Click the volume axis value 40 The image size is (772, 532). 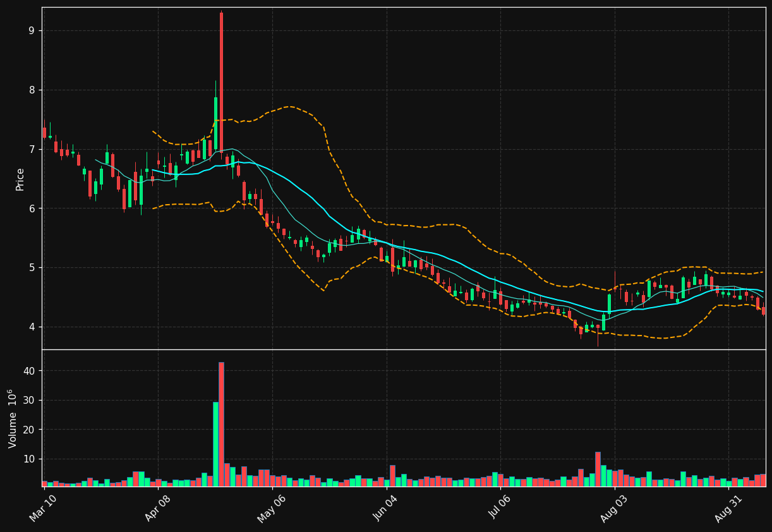point(29,371)
